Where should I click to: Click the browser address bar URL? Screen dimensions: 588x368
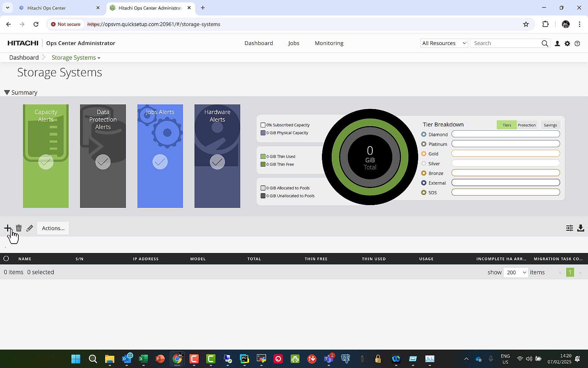[154, 24]
